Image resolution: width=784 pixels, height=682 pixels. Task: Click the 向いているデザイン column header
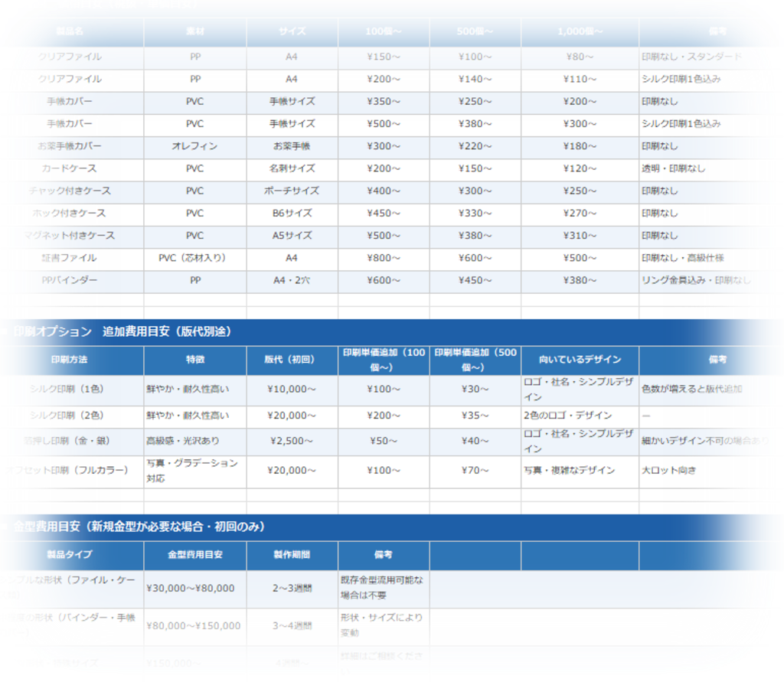click(x=580, y=360)
